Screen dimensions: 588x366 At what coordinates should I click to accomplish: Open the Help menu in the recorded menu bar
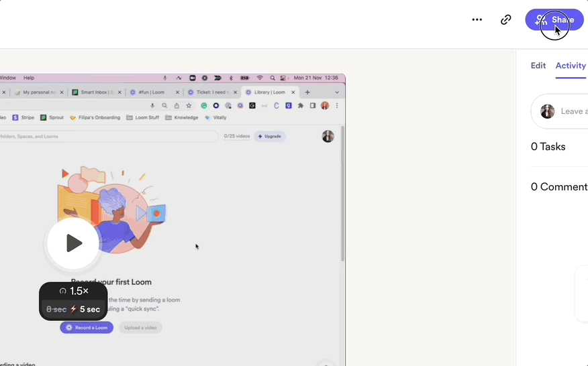click(29, 78)
